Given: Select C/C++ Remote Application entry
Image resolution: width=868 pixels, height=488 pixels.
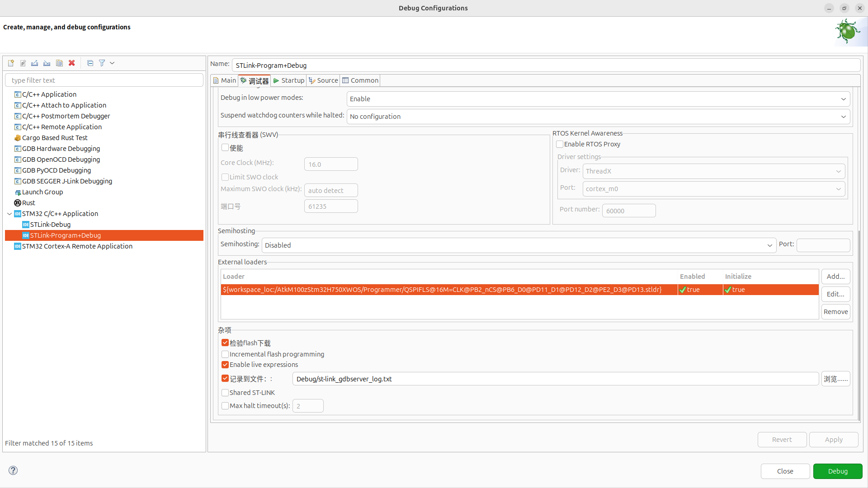Looking at the screenshot, I should tap(62, 127).
